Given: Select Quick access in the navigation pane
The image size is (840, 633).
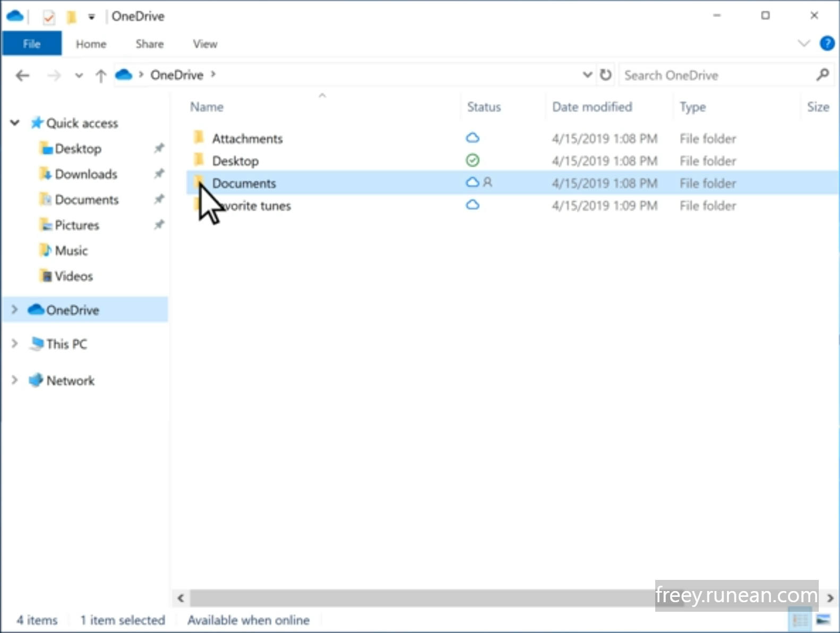Looking at the screenshot, I should point(82,123).
